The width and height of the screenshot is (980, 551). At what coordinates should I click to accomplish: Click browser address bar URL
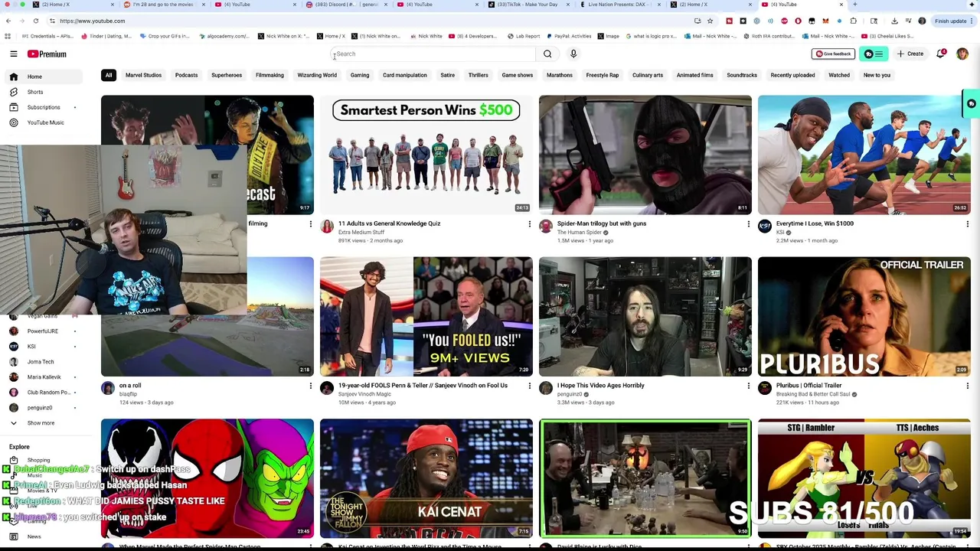point(92,21)
